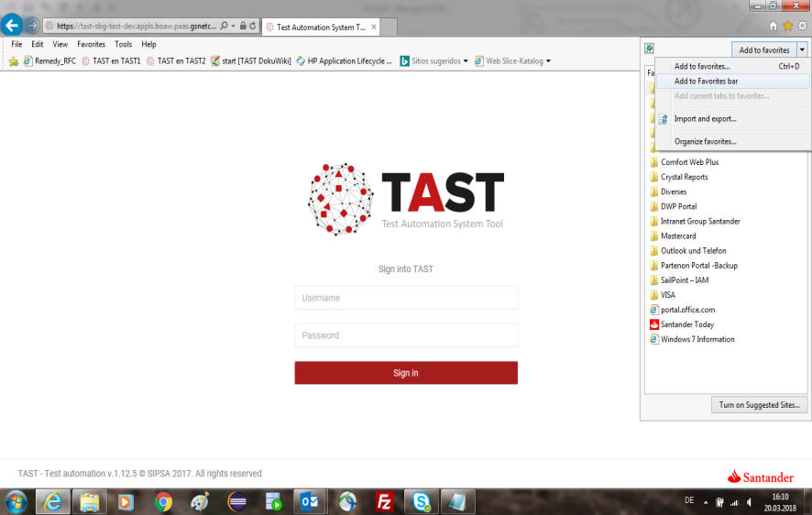
Task: Choose Organize favorites from the menu
Action: [x=705, y=141]
